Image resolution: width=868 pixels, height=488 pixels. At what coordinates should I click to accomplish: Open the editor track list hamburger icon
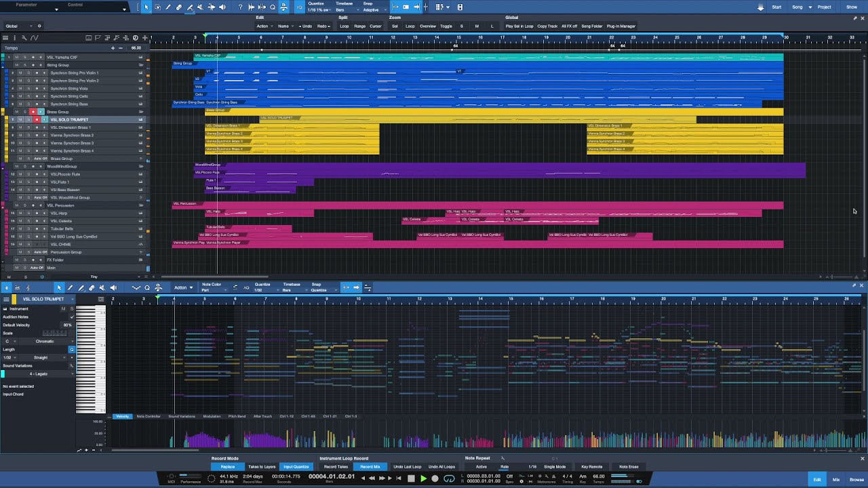[6, 299]
